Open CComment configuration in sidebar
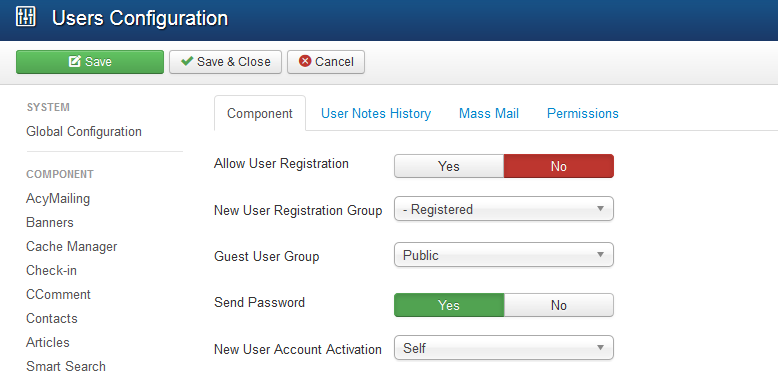Image resolution: width=778 pixels, height=380 pixels. [x=58, y=295]
